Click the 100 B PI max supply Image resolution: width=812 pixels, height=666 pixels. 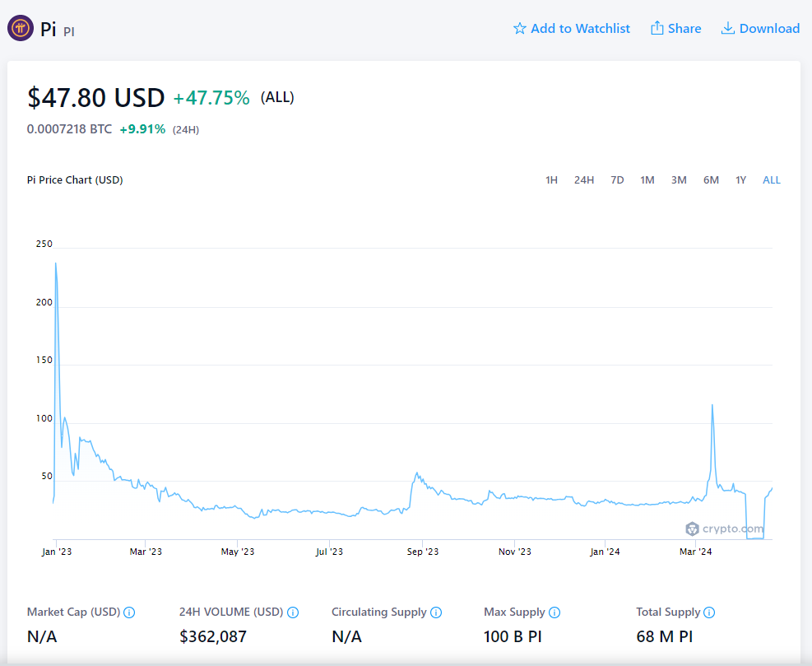point(513,636)
